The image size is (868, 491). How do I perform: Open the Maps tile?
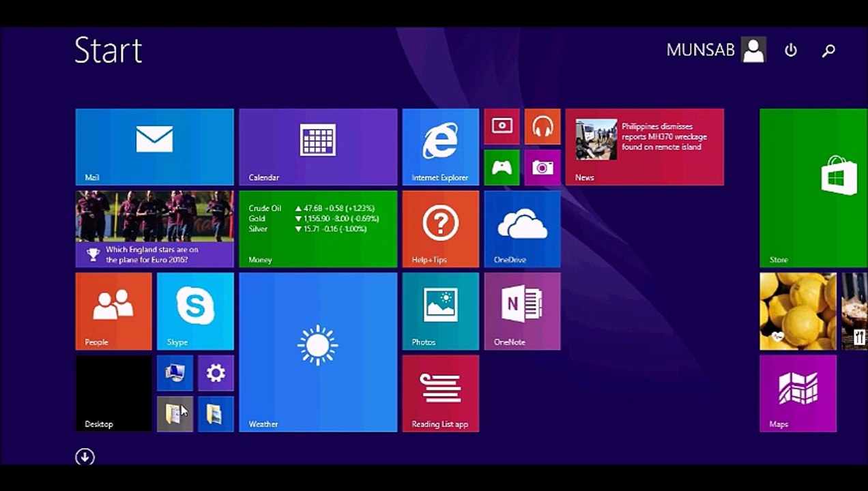798,393
